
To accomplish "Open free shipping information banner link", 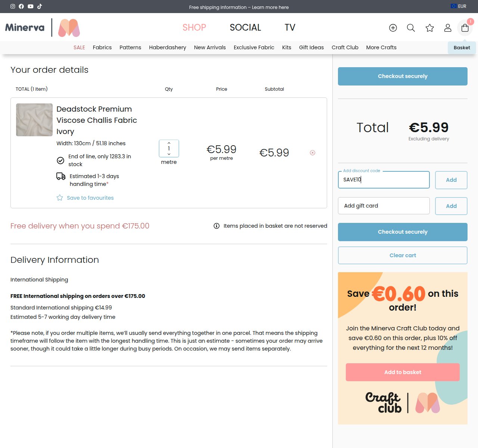I will (x=239, y=7).
